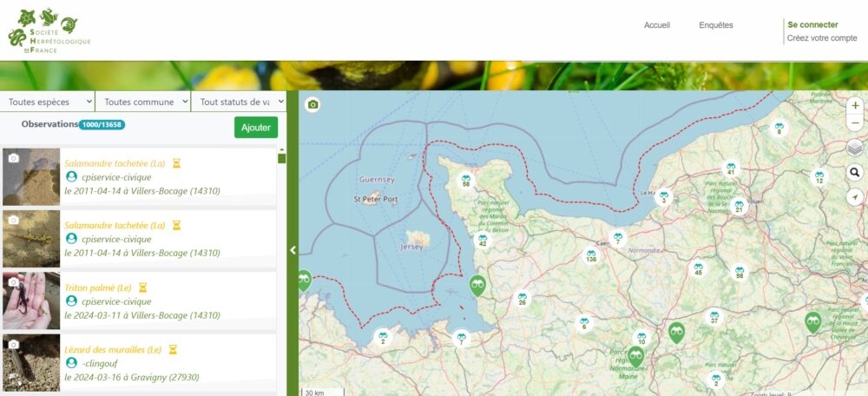Viewport: 868px width, 396px height.
Task: Click the cluster marker showing 98
Action: point(739,272)
